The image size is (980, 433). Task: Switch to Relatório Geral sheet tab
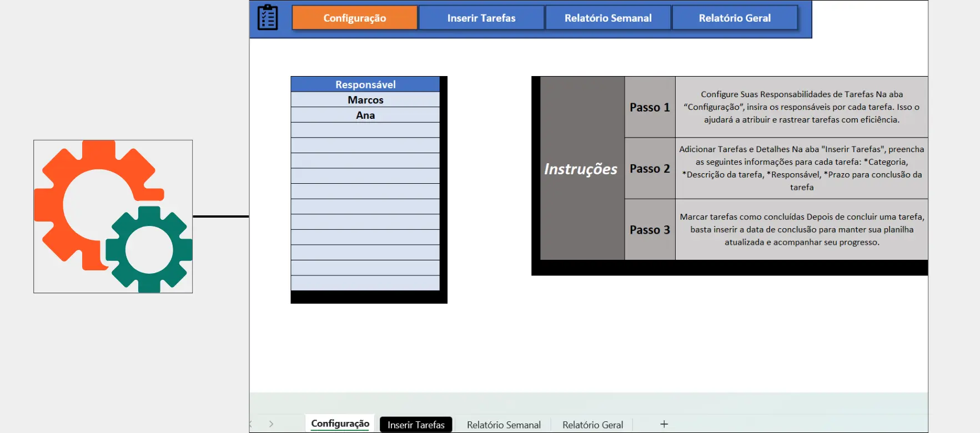click(592, 425)
